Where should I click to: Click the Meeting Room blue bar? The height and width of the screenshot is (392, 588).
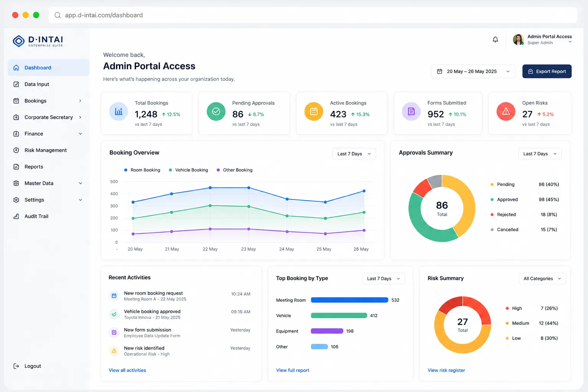point(350,300)
